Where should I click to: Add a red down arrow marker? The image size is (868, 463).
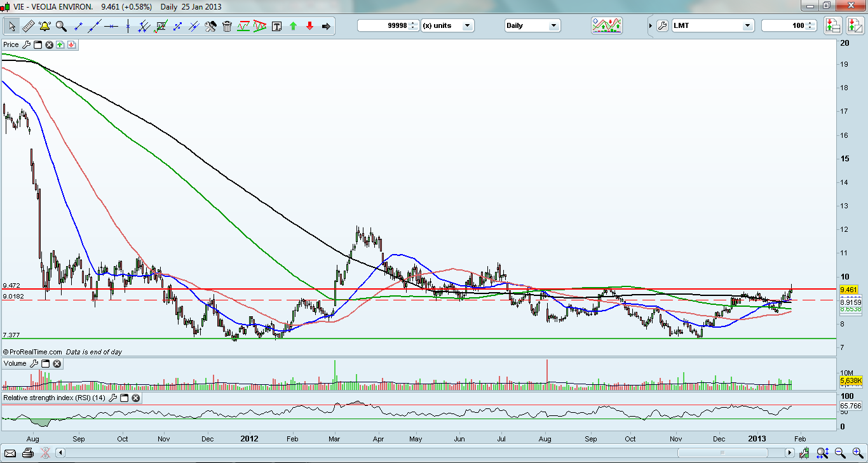click(310, 26)
